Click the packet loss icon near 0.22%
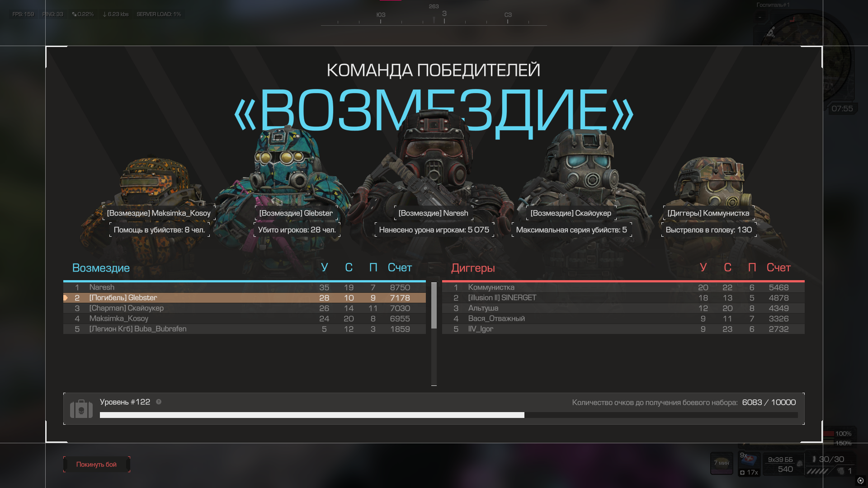Screen dimensions: 868x488 (x=74, y=14)
